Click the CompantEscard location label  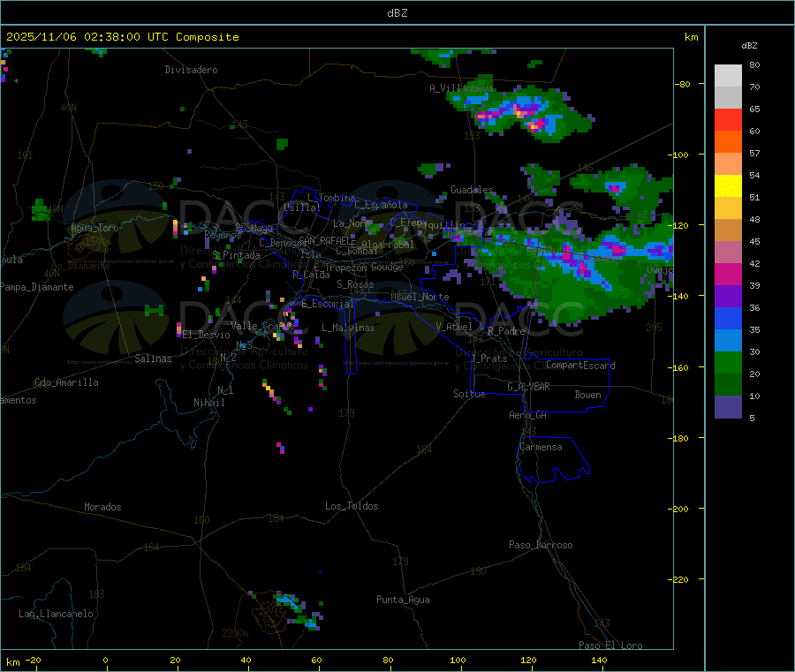(580, 365)
